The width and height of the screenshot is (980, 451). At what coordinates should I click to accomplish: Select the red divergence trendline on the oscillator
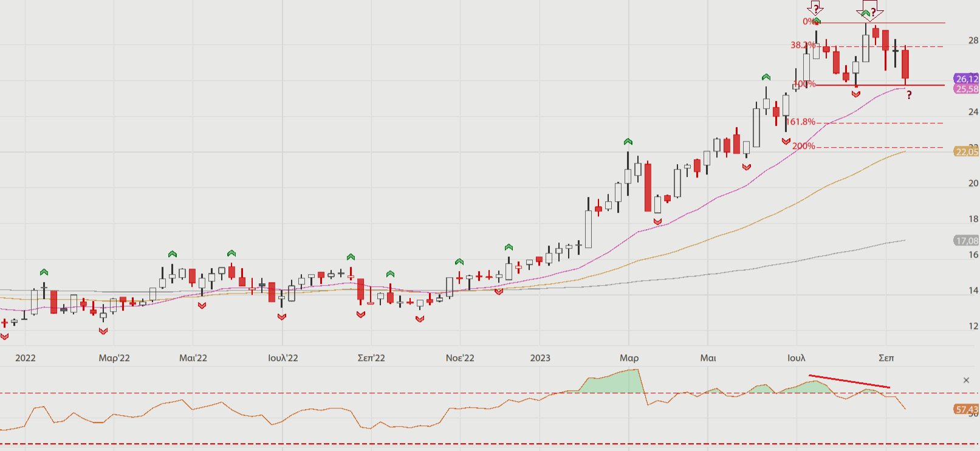pos(849,382)
